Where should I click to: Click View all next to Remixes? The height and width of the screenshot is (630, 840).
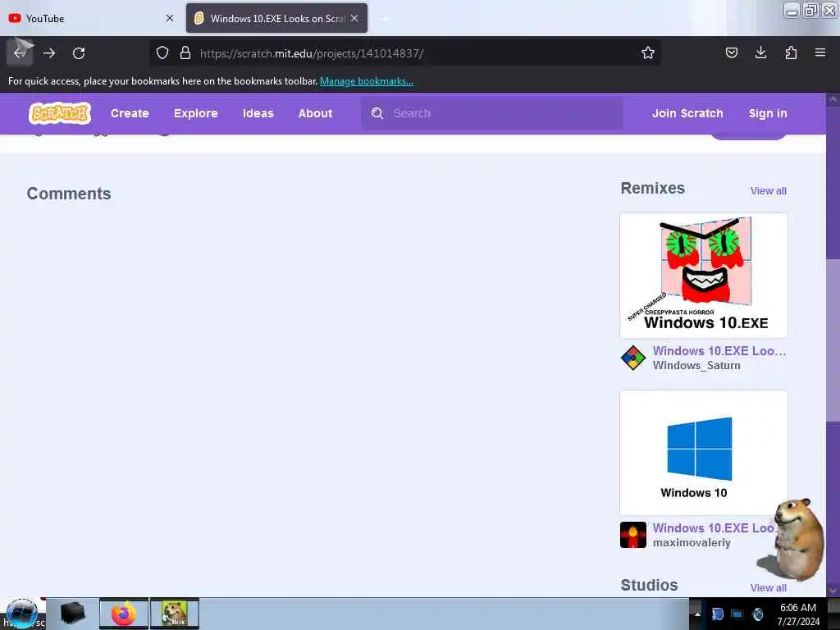pyautogui.click(x=768, y=190)
